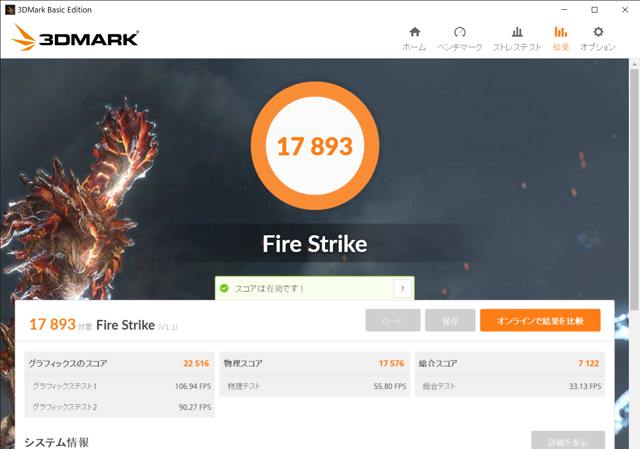Compare results online with orange button
640x449 pixels.
(540, 320)
